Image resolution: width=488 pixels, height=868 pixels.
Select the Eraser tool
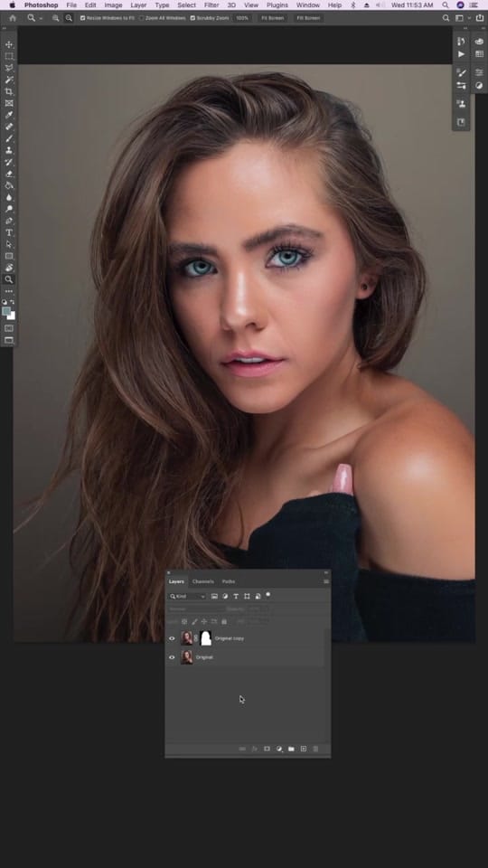click(9, 174)
